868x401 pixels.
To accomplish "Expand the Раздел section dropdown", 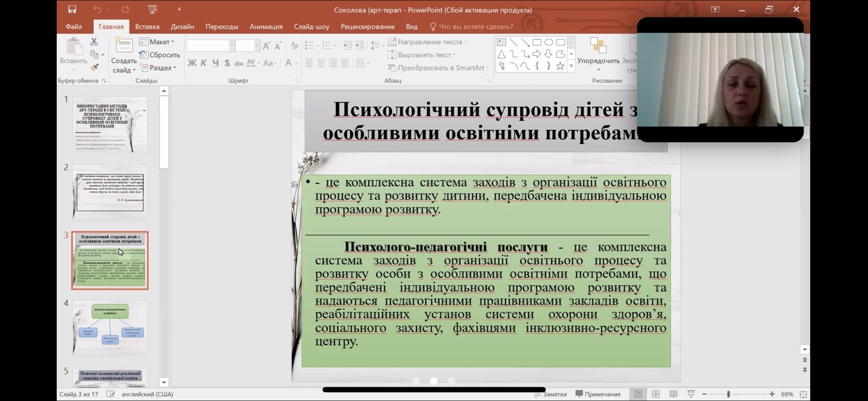I will point(158,68).
